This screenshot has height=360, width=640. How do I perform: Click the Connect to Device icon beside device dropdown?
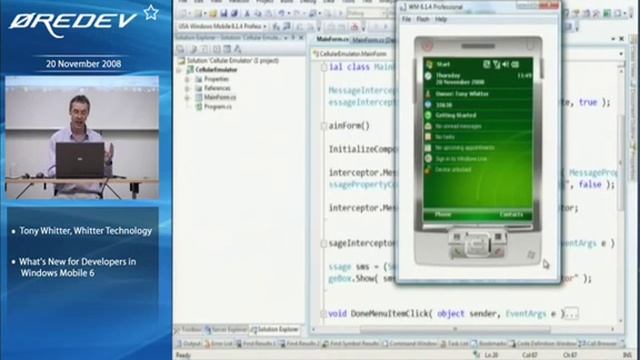[276, 27]
